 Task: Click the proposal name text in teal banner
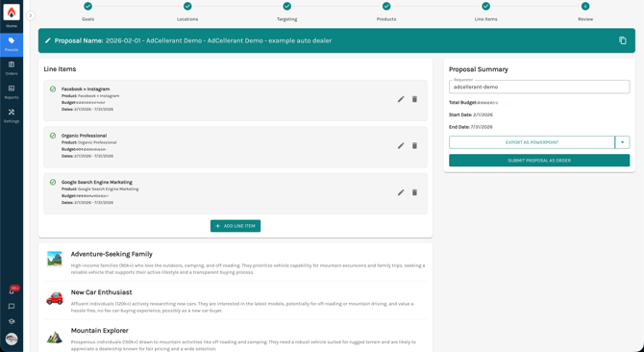point(218,40)
